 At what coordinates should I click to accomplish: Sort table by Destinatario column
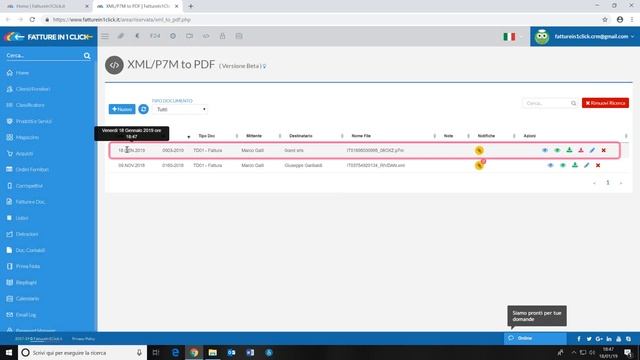coord(300,136)
